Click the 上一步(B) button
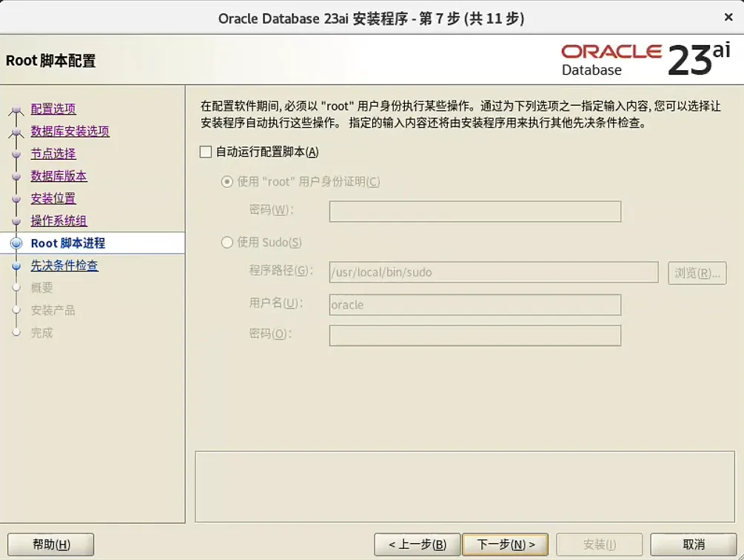Screen dimensions: 744x560 (x=416, y=544)
